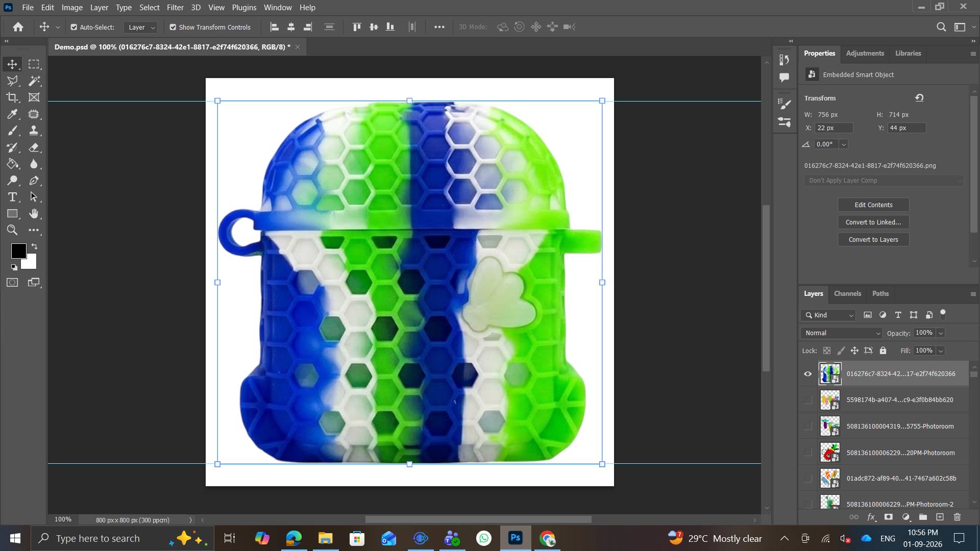This screenshot has height=551, width=980.
Task: Hide the 016276c7-8324 layer visibility eye
Action: [807, 373]
